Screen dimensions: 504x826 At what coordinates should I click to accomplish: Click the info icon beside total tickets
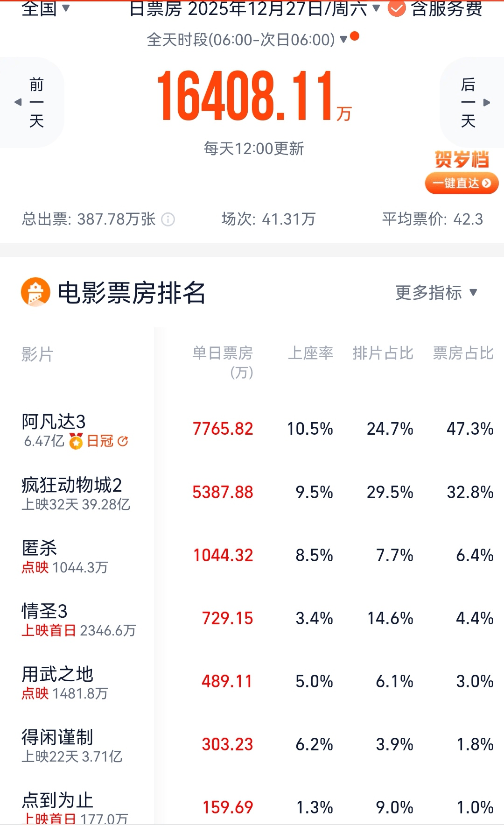pyautogui.click(x=168, y=219)
